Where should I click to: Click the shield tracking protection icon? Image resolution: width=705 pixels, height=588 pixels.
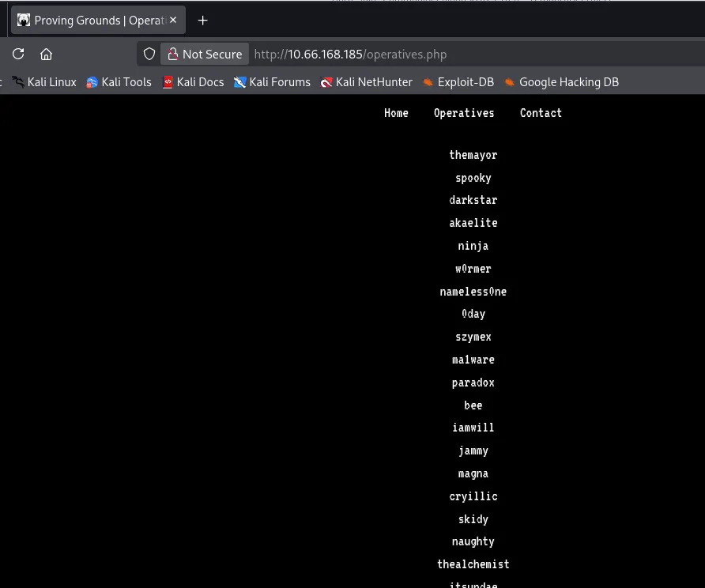[x=149, y=54]
